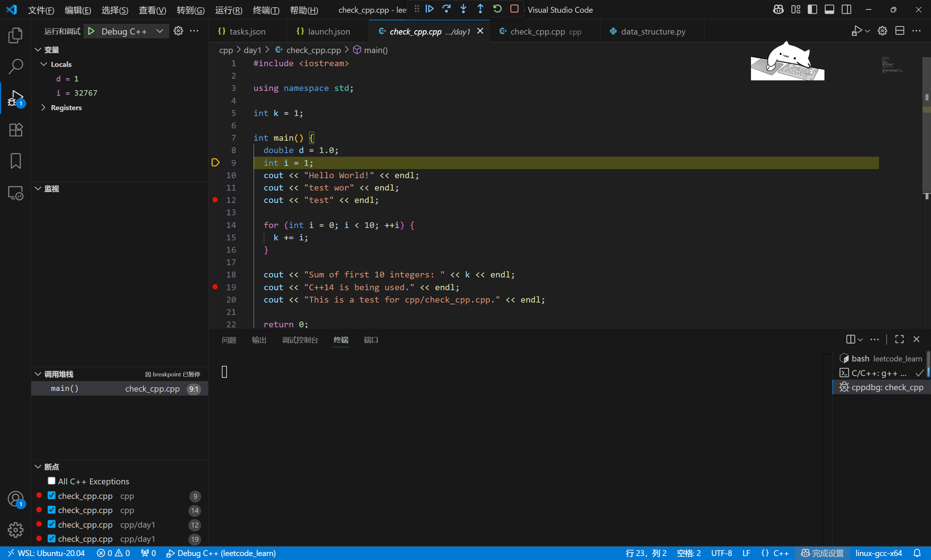Open the Remote Explorer view icon
Viewport: 931px width, 560px height.
(x=16, y=193)
